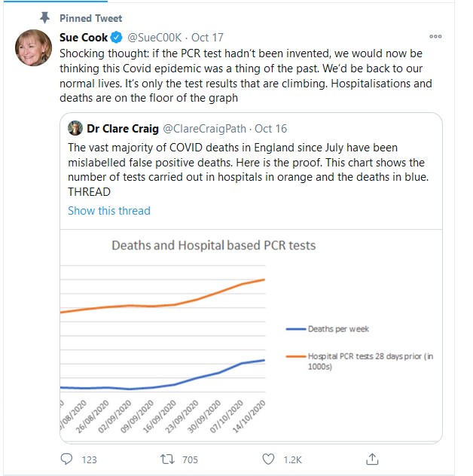
Task: Click the Show this thread link
Action: click(109, 211)
